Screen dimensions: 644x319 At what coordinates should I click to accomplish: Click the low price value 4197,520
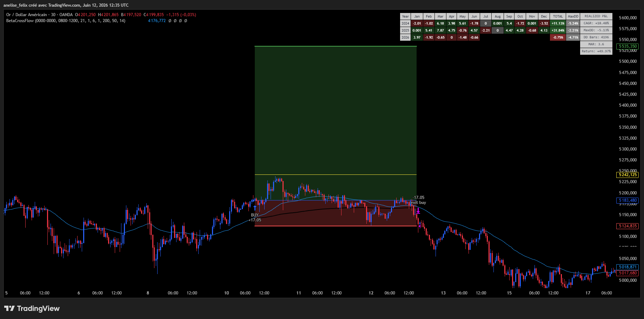pyautogui.click(x=133, y=15)
